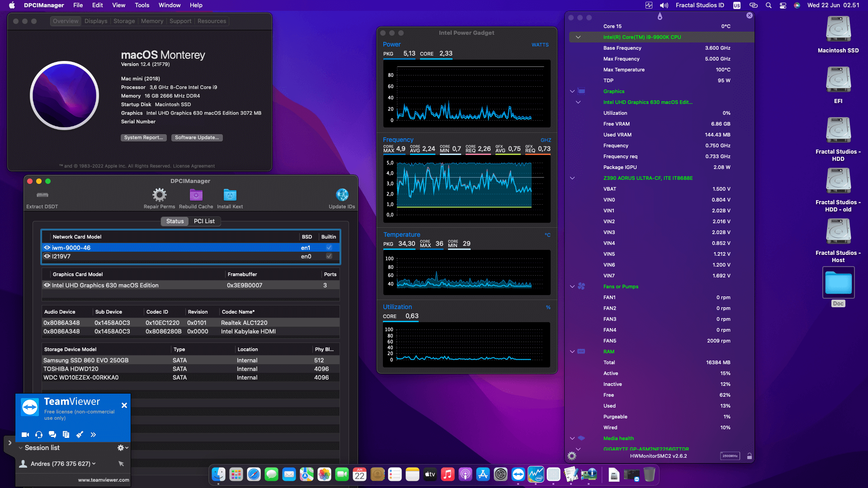Click the lock icon in HWMonitorSMC2
Viewport: 868px width, 488px height.
tap(749, 456)
